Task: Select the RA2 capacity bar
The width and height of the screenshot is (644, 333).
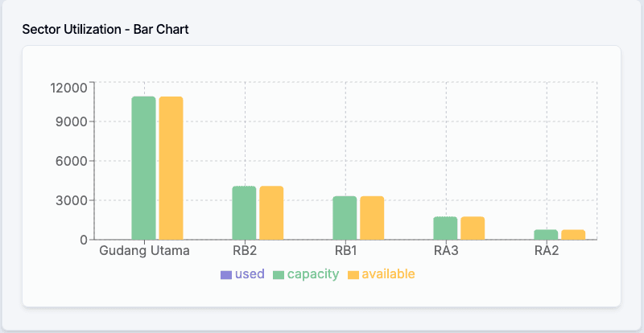Action: tap(547, 235)
